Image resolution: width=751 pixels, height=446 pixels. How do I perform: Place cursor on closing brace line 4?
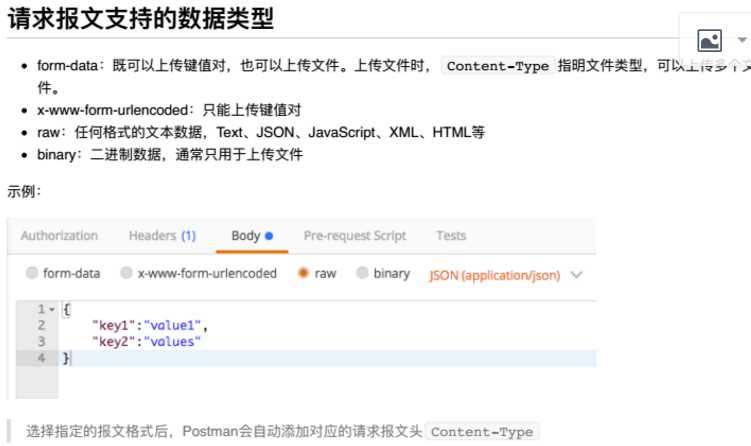67,358
